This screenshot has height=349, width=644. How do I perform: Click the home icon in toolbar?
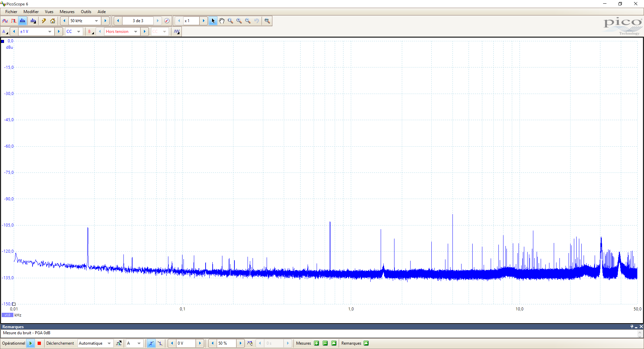(53, 21)
